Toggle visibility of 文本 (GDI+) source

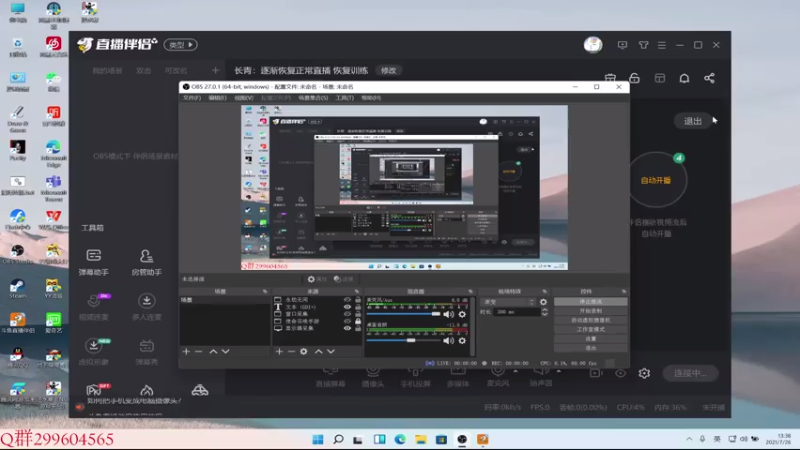pyautogui.click(x=347, y=307)
